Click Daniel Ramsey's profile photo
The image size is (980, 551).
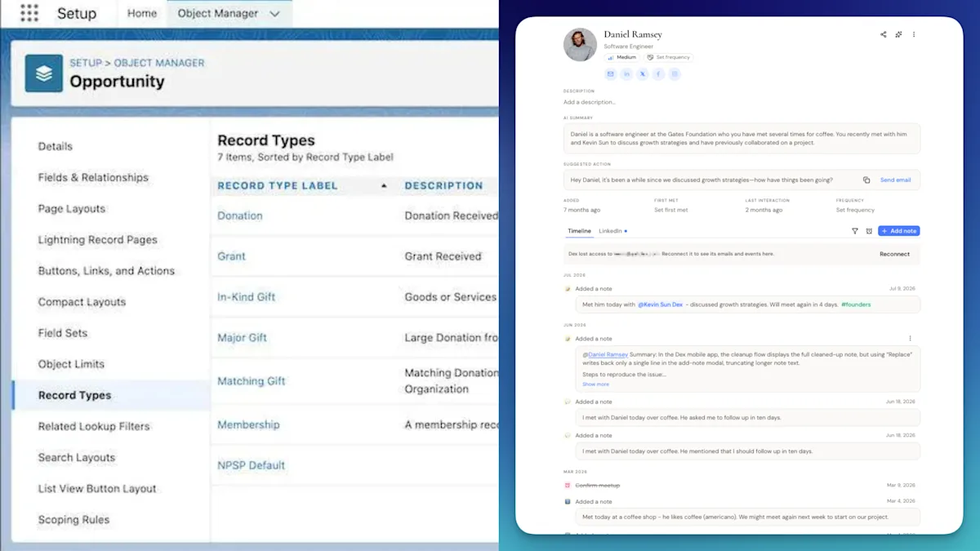[x=580, y=45]
